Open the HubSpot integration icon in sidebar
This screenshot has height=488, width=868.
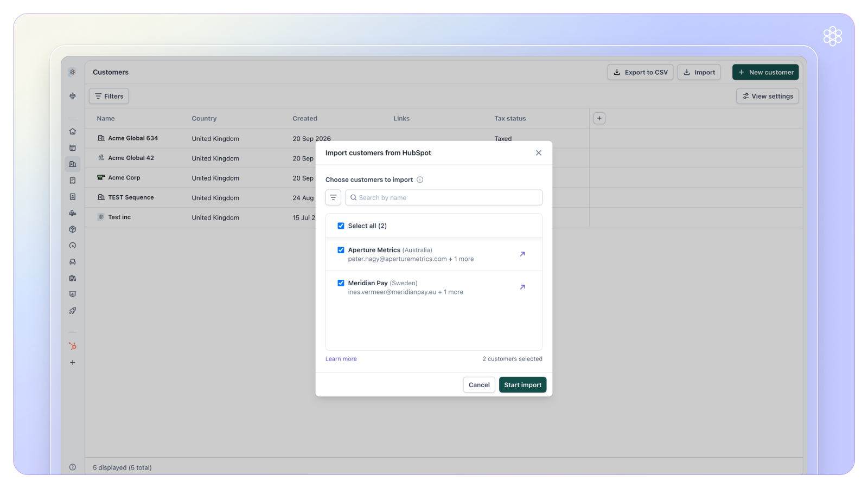(x=73, y=346)
